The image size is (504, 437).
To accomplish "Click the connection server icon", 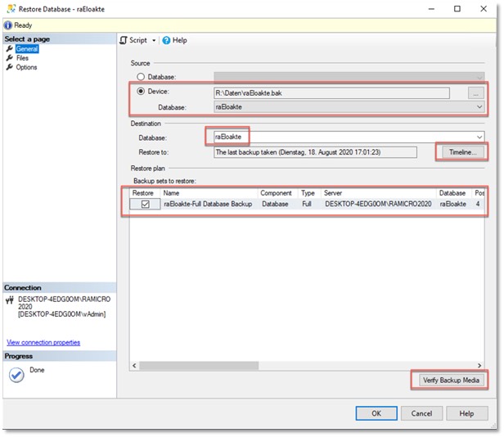I will [10, 300].
